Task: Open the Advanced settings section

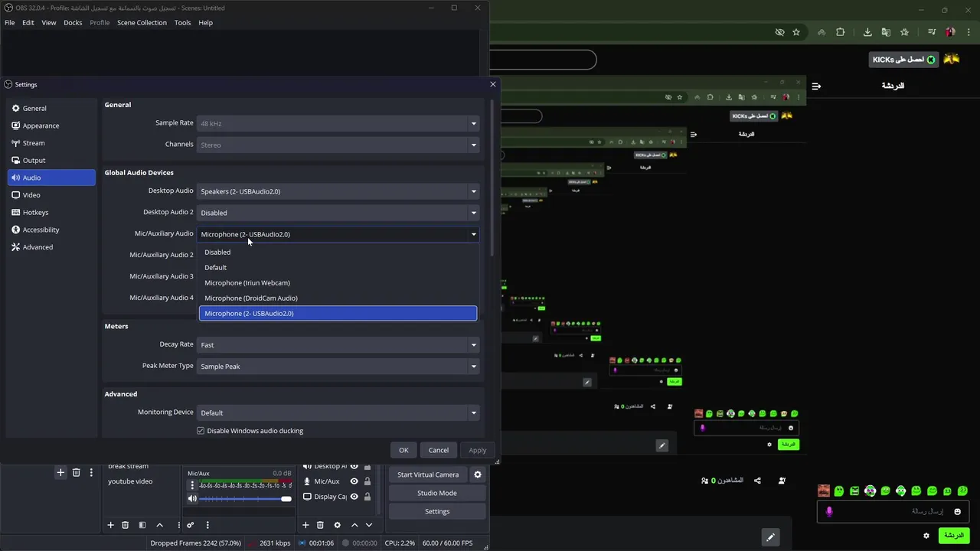Action: coord(51,247)
